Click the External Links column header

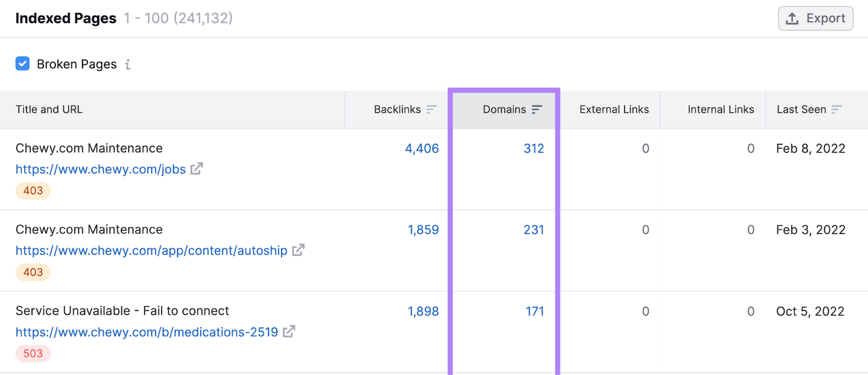coord(614,110)
